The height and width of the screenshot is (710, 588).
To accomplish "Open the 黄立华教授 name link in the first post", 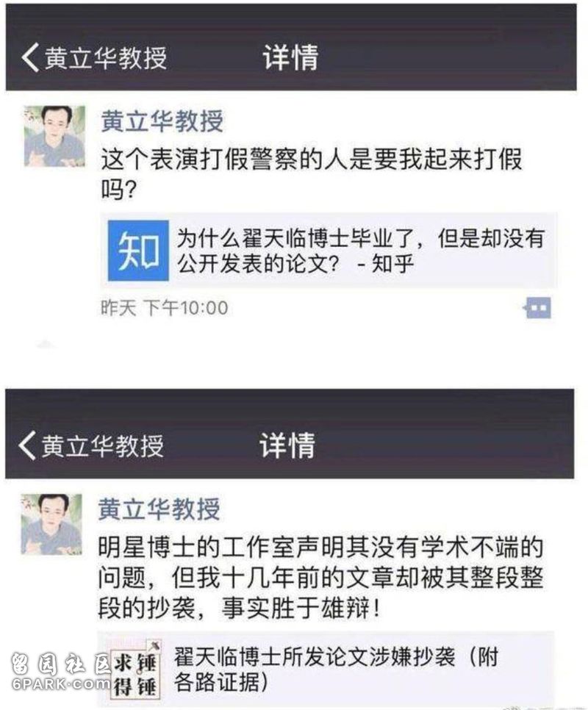I will [x=162, y=121].
